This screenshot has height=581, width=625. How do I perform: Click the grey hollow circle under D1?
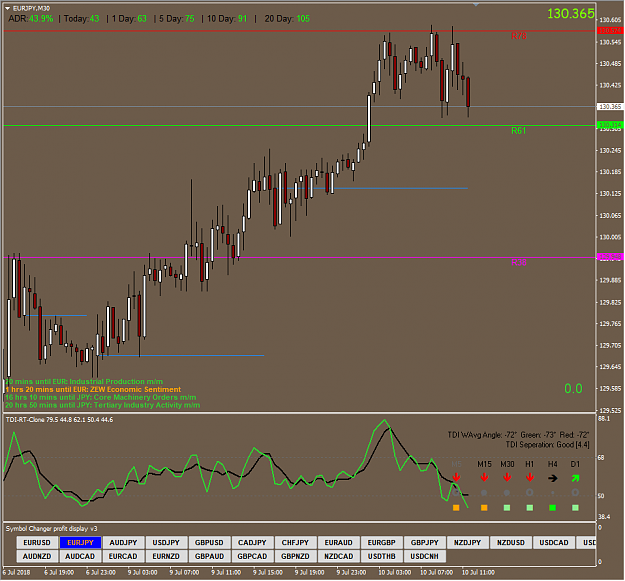[x=575, y=493]
